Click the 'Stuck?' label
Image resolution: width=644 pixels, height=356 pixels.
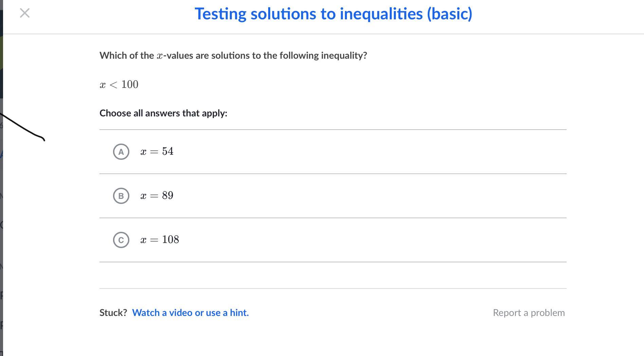tap(113, 313)
